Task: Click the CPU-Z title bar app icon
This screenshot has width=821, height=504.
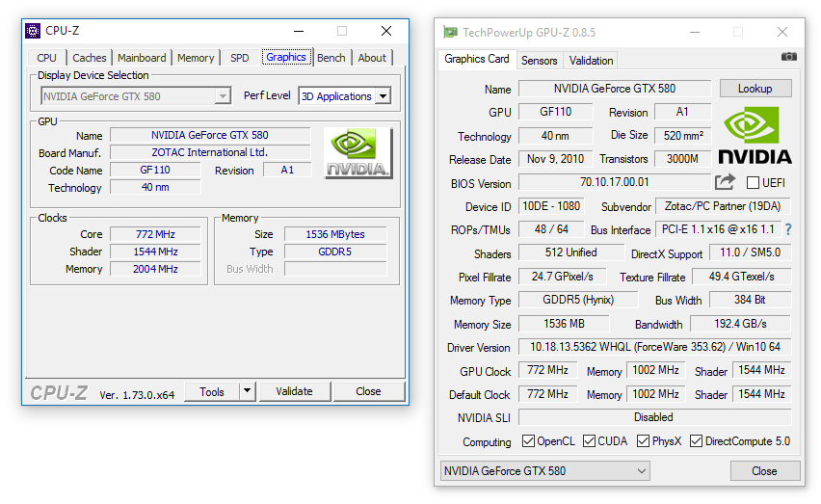Action: coord(34,31)
